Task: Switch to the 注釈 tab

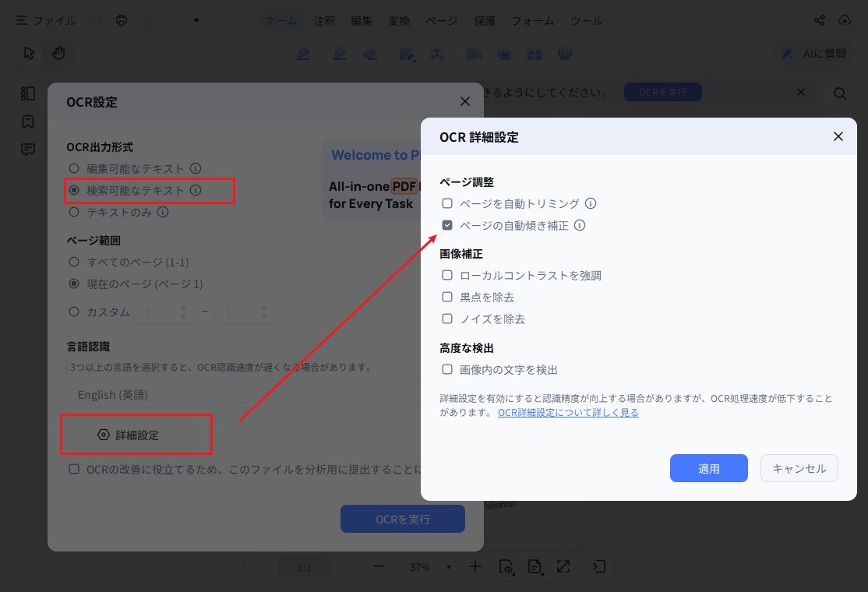Action: (324, 20)
